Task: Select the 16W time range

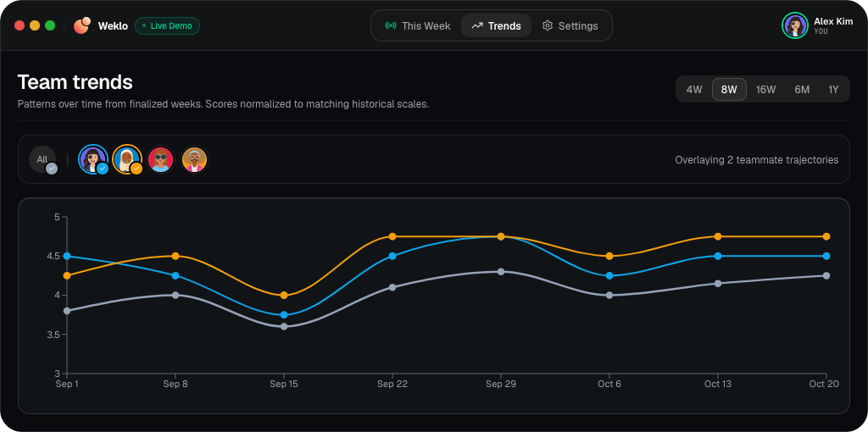Action: [765, 90]
